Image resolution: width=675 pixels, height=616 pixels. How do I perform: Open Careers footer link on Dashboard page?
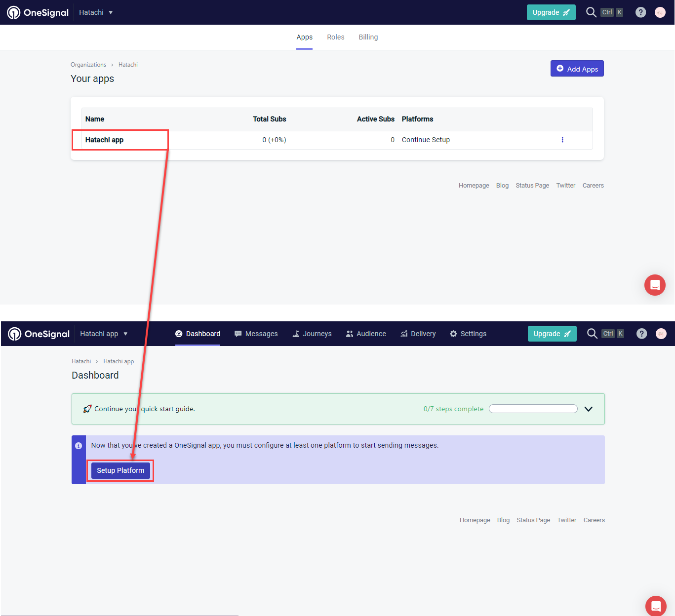coord(594,520)
